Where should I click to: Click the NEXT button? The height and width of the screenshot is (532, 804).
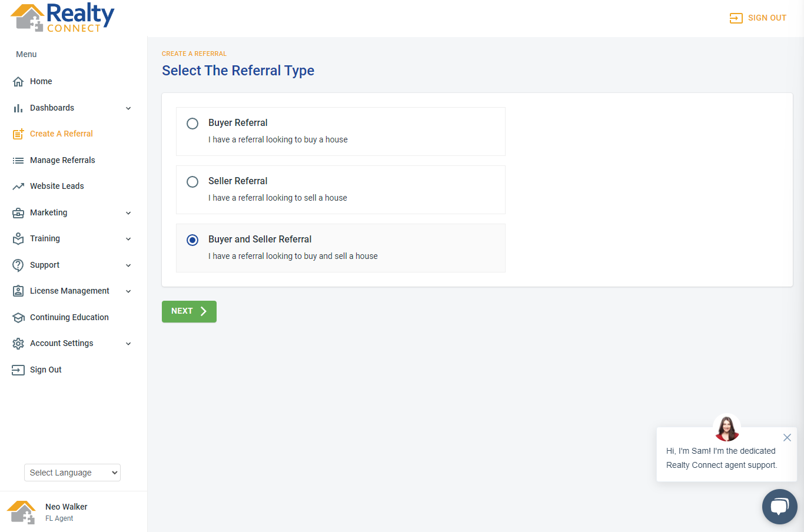pyautogui.click(x=189, y=311)
